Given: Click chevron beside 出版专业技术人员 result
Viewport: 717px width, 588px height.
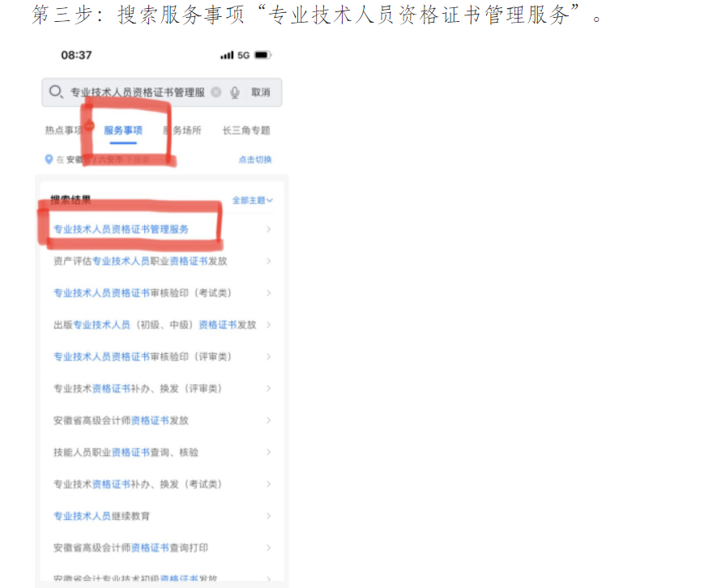Looking at the screenshot, I should [x=268, y=325].
